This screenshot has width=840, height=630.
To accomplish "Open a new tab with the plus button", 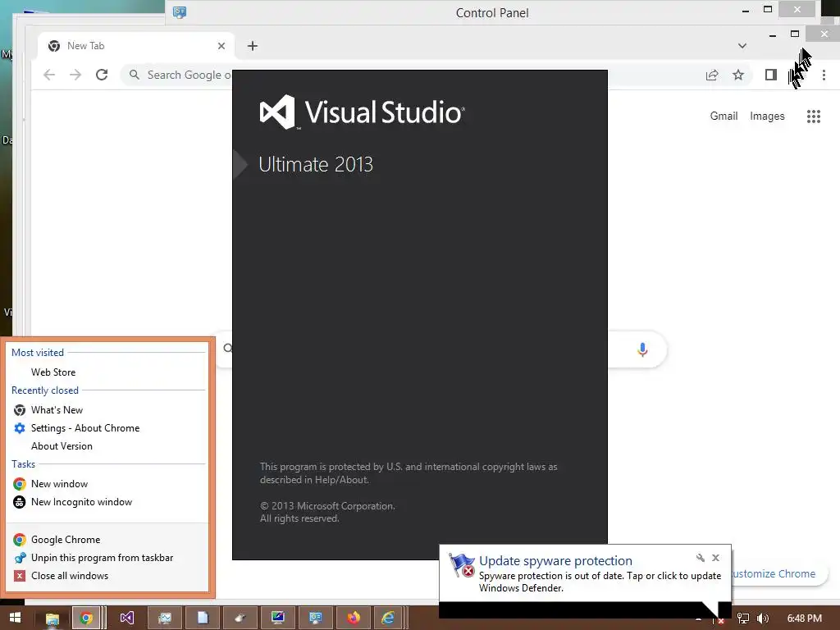I will tap(253, 46).
